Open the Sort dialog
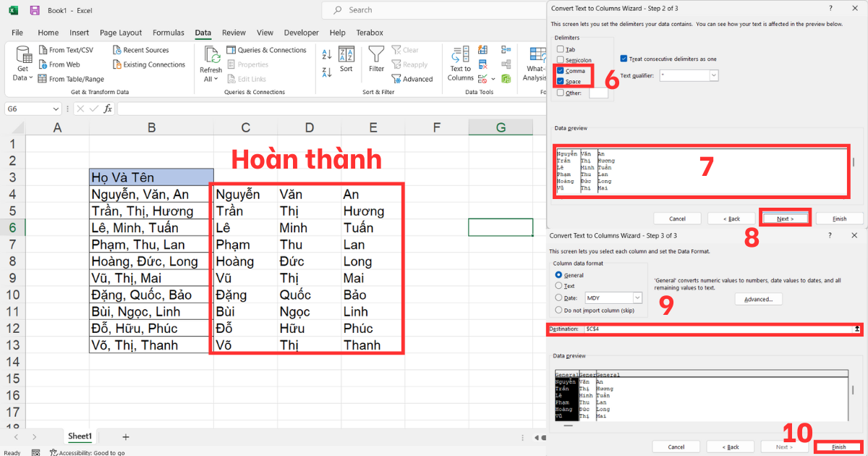Viewport: 868px width, 456px height. 346,59
